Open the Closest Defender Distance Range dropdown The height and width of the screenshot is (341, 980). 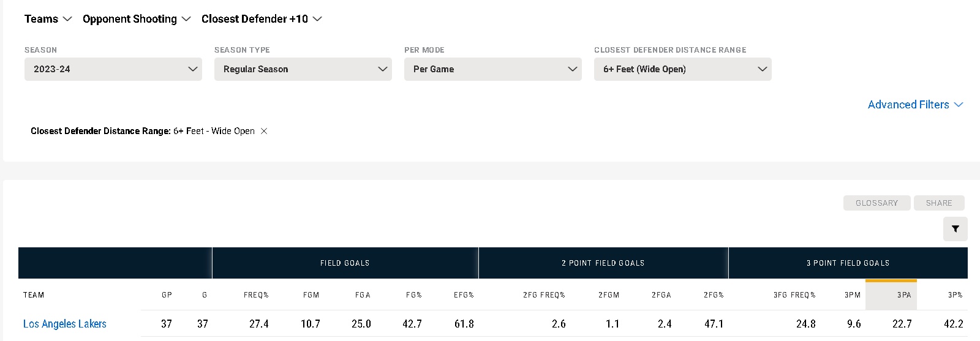pos(683,69)
